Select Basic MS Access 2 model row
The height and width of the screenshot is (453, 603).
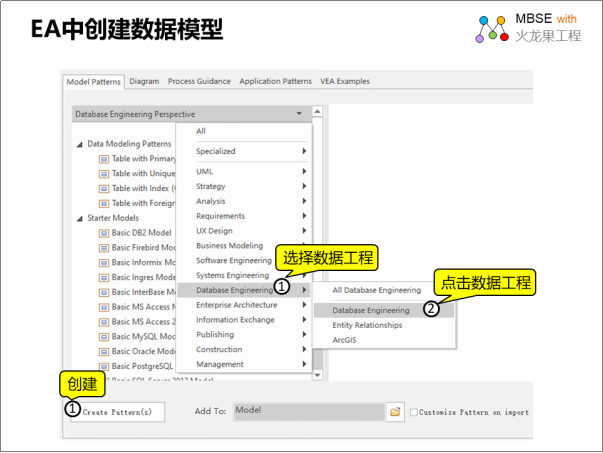(137, 322)
